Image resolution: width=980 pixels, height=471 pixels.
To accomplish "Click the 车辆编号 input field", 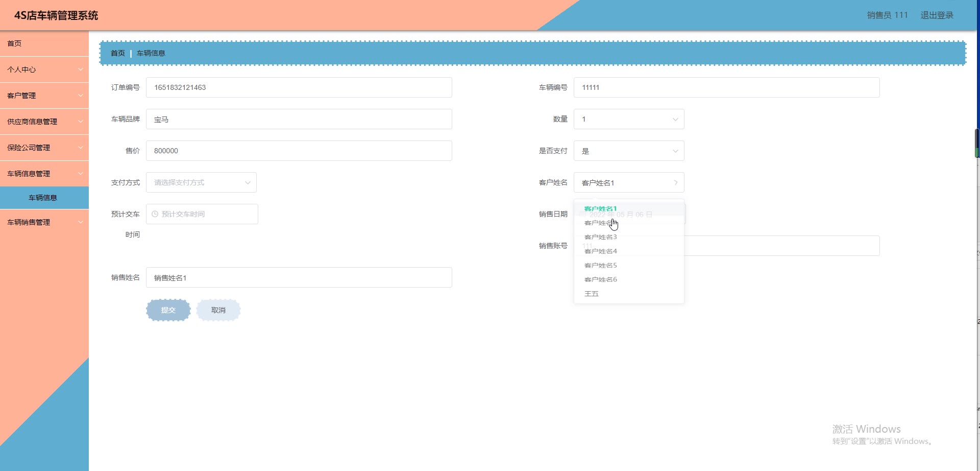I will click(x=727, y=87).
